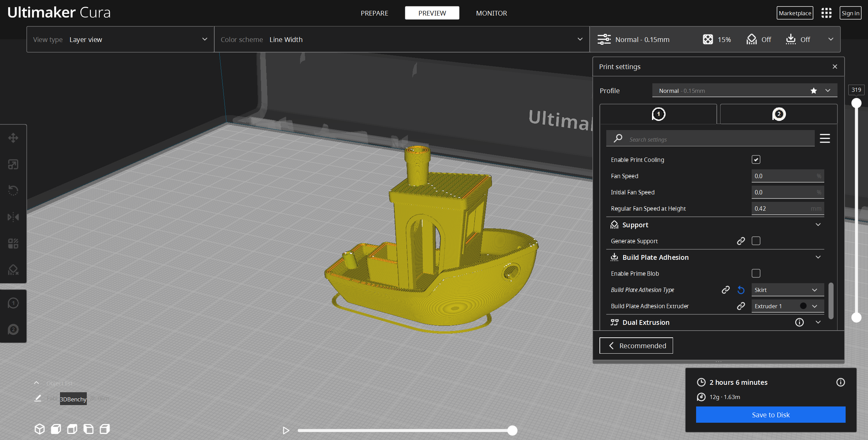The width and height of the screenshot is (868, 440).
Task: Select the Move tool in left toolbar
Action: (13, 138)
